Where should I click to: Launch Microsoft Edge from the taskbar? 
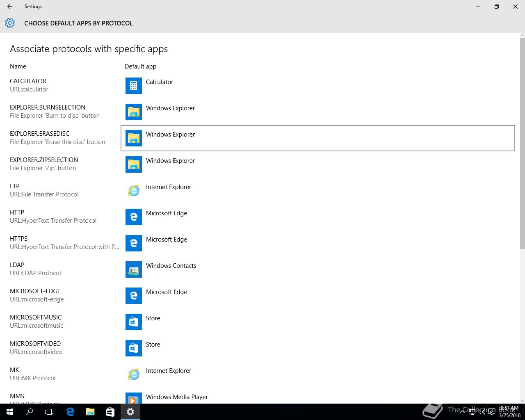point(70,412)
